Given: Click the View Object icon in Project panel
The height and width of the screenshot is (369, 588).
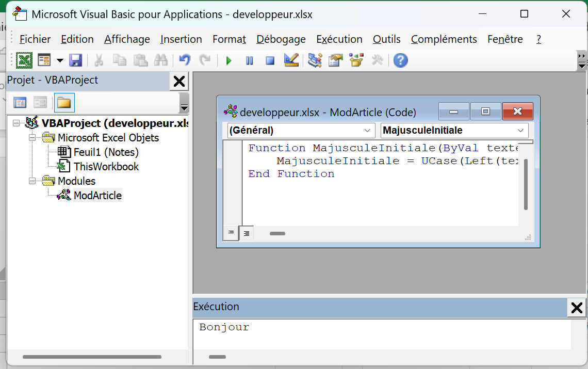Looking at the screenshot, I should pyautogui.click(x=40, y=103).
